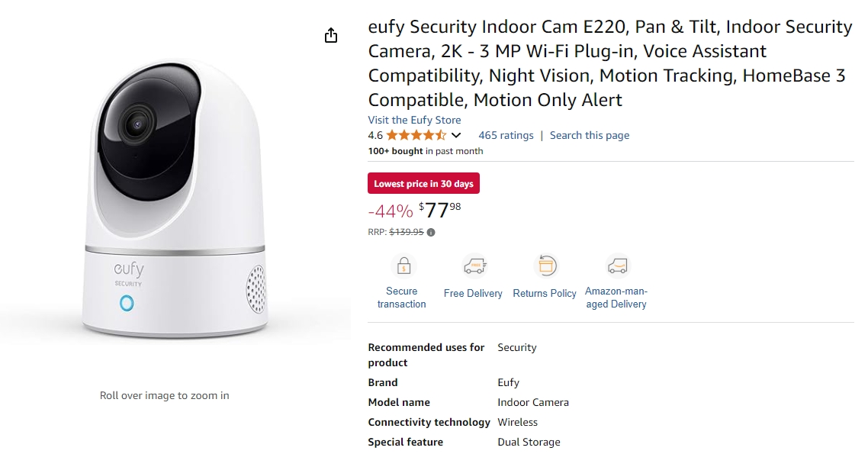Click the eufy Security Indoor Cam product title
Viewport: 868px width, 454px height.
click(610, 63)
